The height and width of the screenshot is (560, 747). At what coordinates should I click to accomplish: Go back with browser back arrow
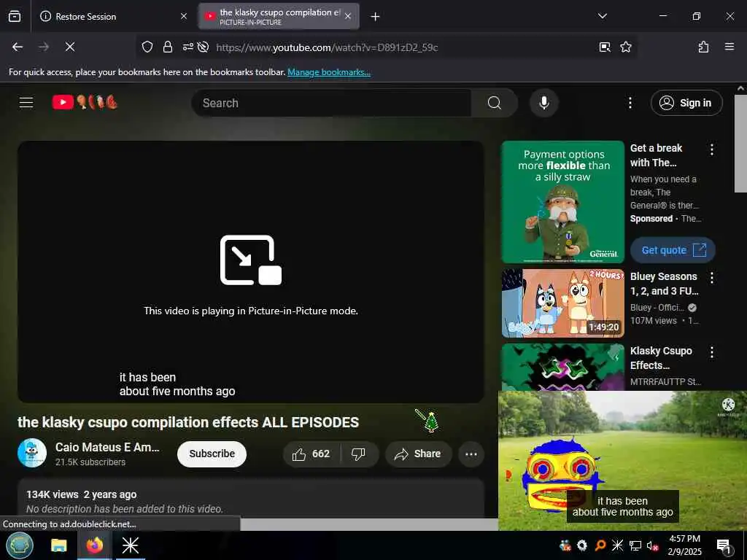coord(18,47)
